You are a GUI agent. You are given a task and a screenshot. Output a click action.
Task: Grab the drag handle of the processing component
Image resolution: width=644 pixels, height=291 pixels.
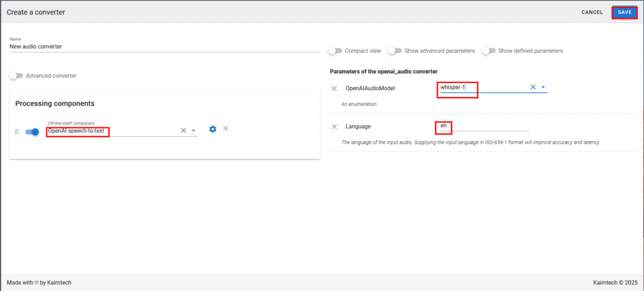click(17, 132)
